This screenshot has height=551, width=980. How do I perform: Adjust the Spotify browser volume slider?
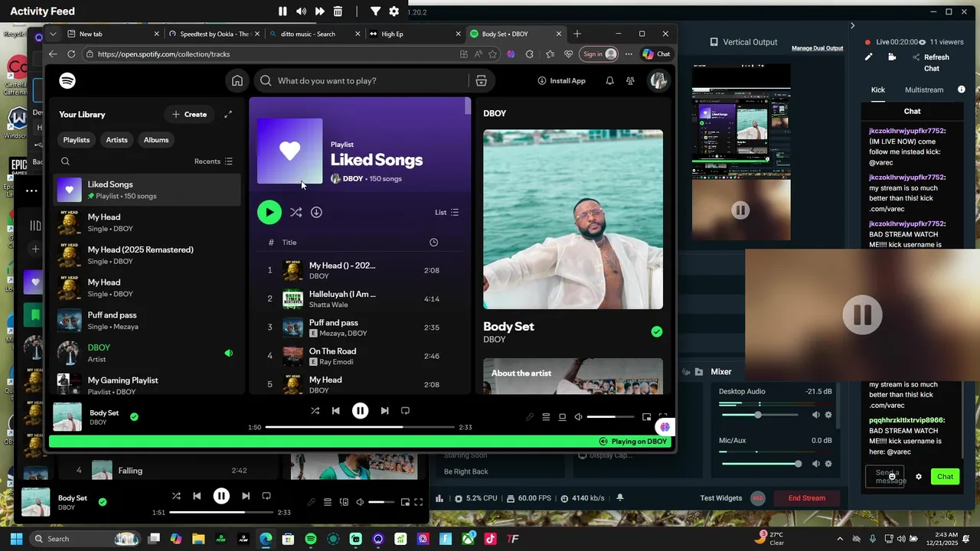612,417
